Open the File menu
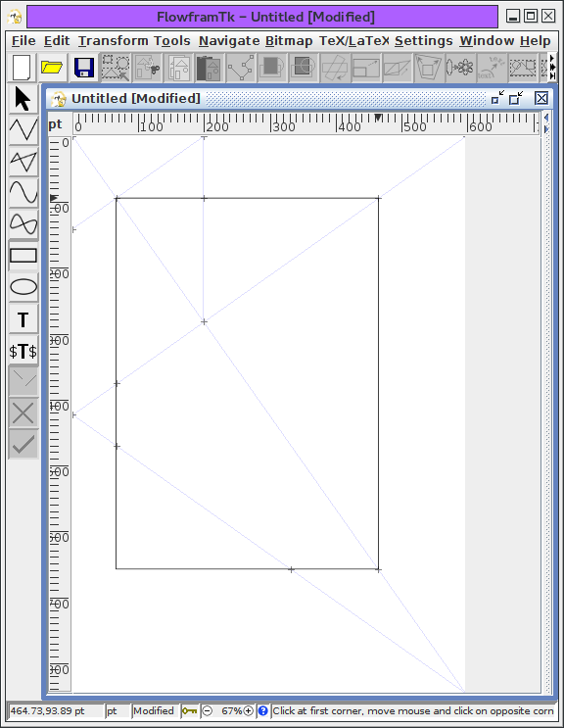Screen dimensions: 564x728 point(23,41)
